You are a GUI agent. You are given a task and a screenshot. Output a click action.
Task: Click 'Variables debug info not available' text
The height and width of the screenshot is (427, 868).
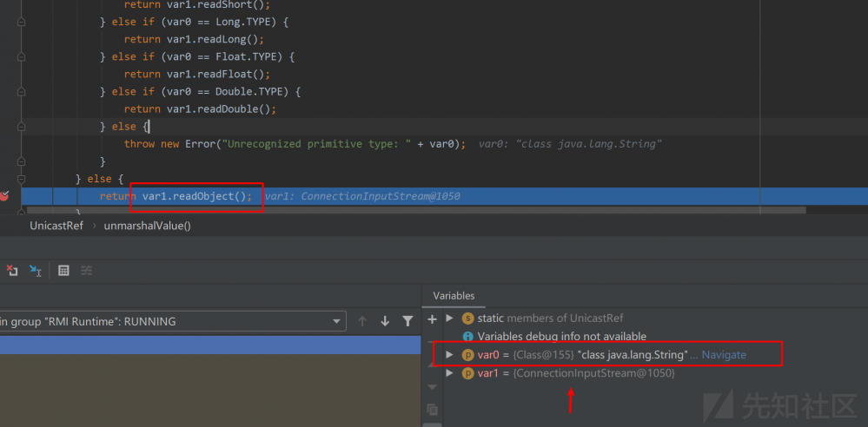point(562,336)
